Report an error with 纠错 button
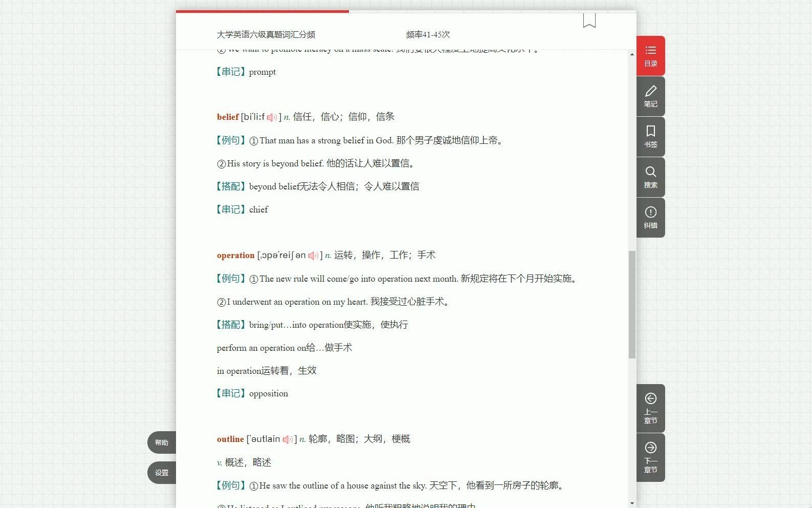Screen dimensions: 812x508 [x=650, y=218]
